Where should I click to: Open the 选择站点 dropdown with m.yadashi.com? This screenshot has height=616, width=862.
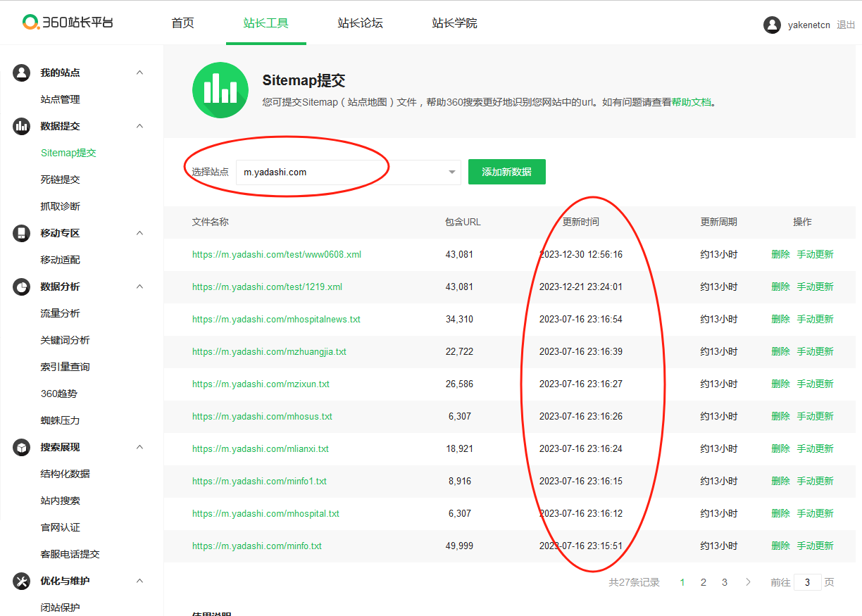[349, 172]
